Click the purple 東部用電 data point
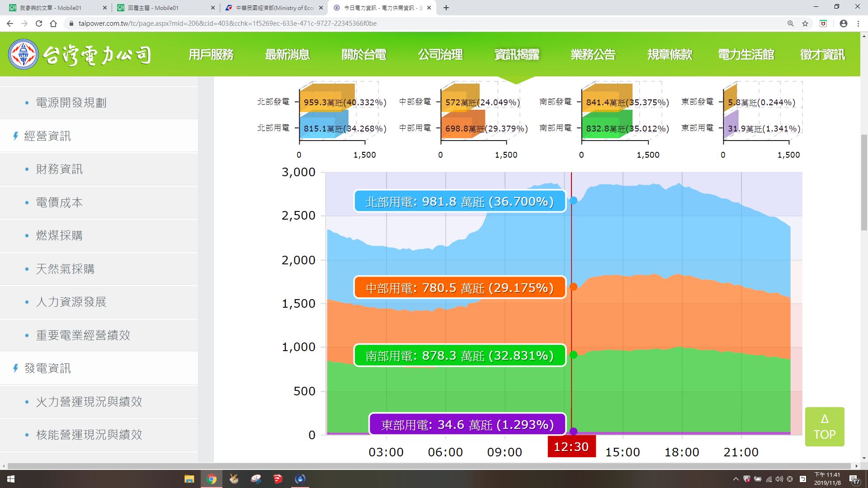The height and width of the screenshot is (488, 868). [573, 432]
